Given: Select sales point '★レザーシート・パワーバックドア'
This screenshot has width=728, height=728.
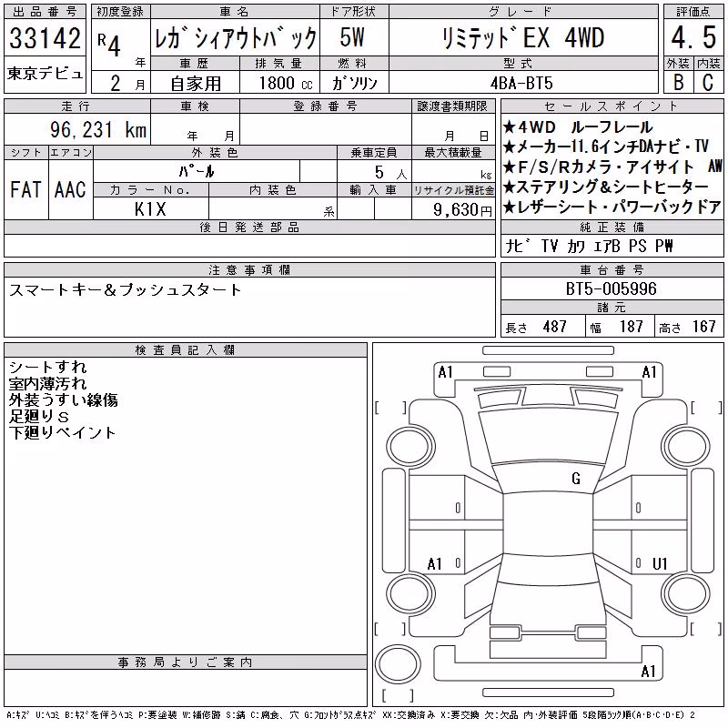Looking at the screenshot, I should [x=612, y=207].
